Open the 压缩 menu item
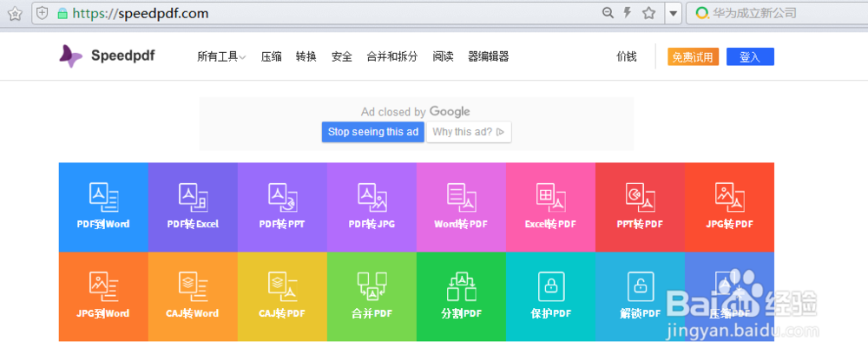The height and width of the screenshot is (361, 868). coord(271,56)
